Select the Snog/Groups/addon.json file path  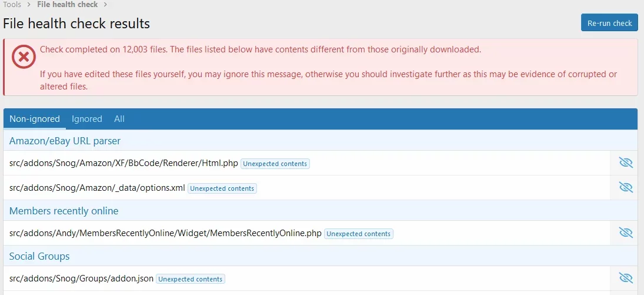[x=82, y=279]
